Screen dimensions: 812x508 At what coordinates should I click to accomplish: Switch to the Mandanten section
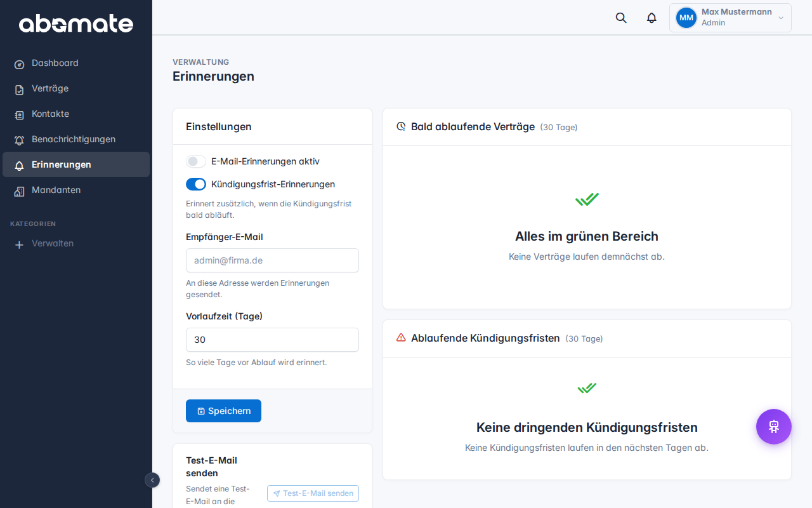56,190
